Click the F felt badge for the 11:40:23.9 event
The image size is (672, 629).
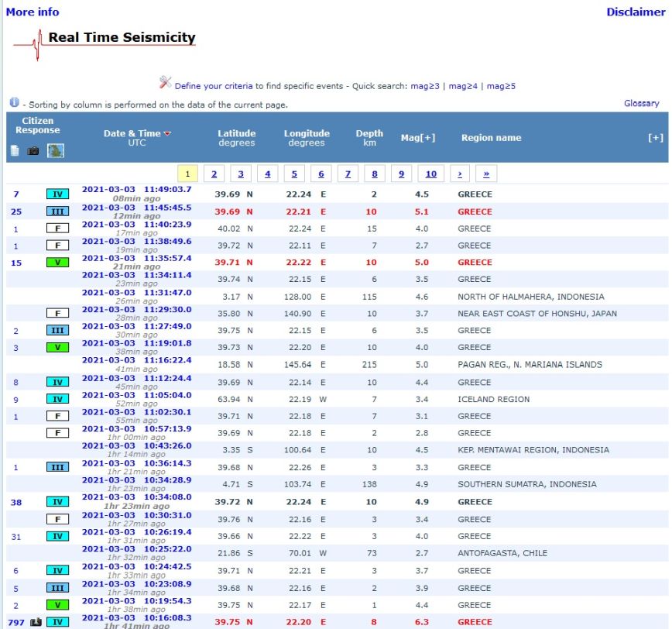[57, 229]
